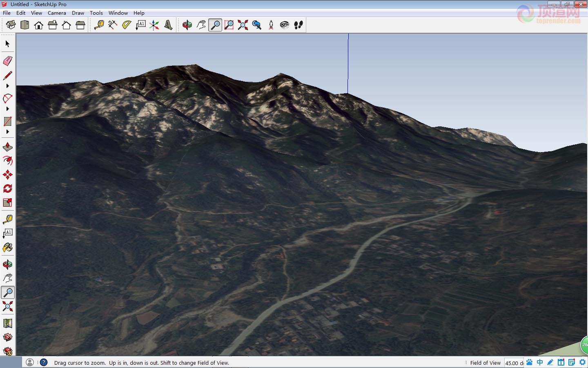Screen dimensions: 588x368
Task: Open the gear settings icon in tray
Action: point(582,362)
